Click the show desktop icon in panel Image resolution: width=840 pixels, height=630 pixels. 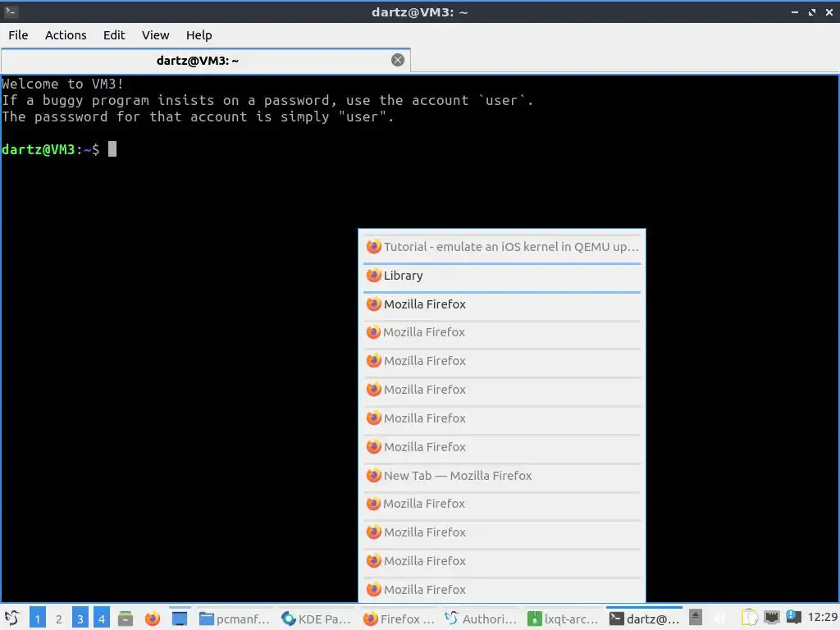click(x=180, y=619)
